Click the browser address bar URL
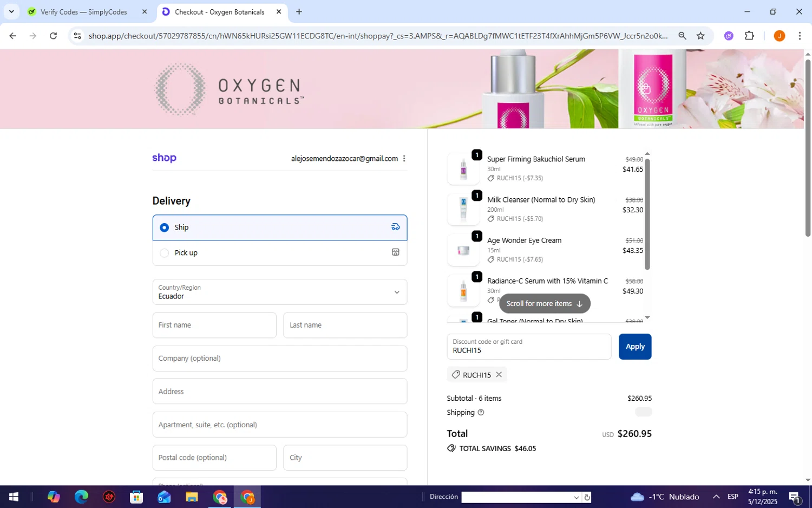The width and height of the screenshot is (812, 508). click(x=378, y=36)
